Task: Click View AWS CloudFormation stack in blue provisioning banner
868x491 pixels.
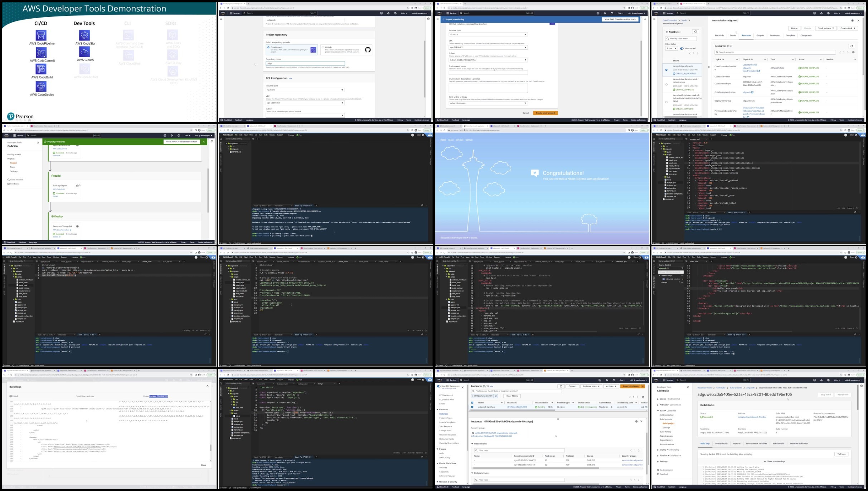Action: (620, 19)
